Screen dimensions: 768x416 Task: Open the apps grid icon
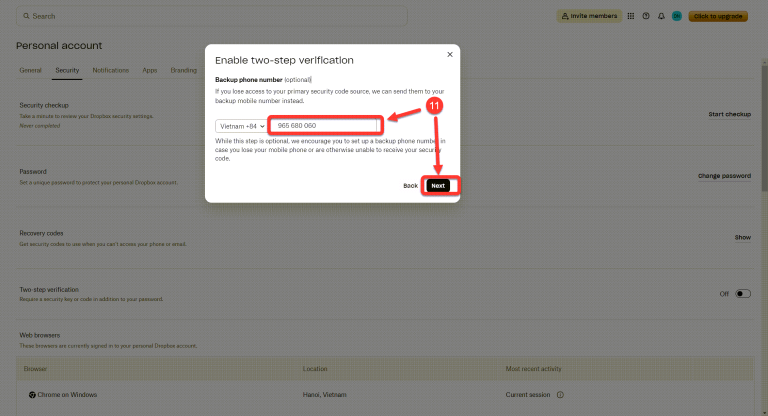pos(631,16)
